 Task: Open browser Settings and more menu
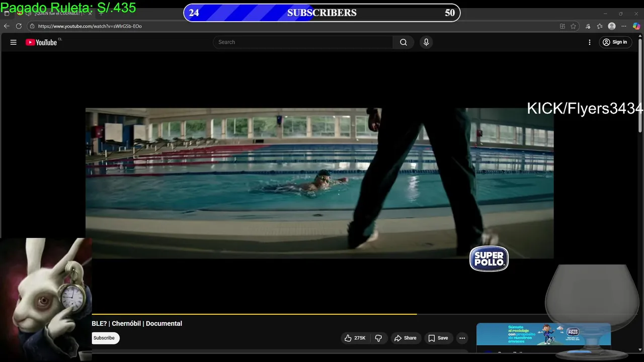624,26
